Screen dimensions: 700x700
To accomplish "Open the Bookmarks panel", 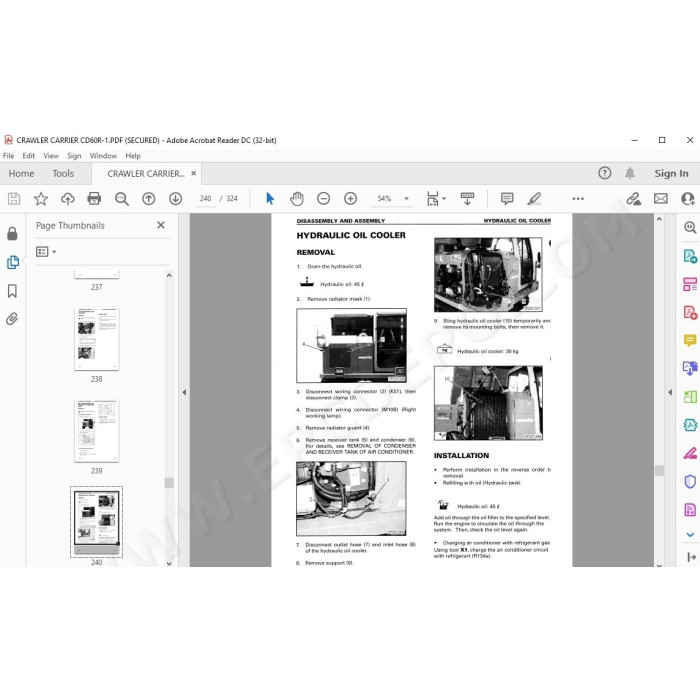I will (12, 291).
